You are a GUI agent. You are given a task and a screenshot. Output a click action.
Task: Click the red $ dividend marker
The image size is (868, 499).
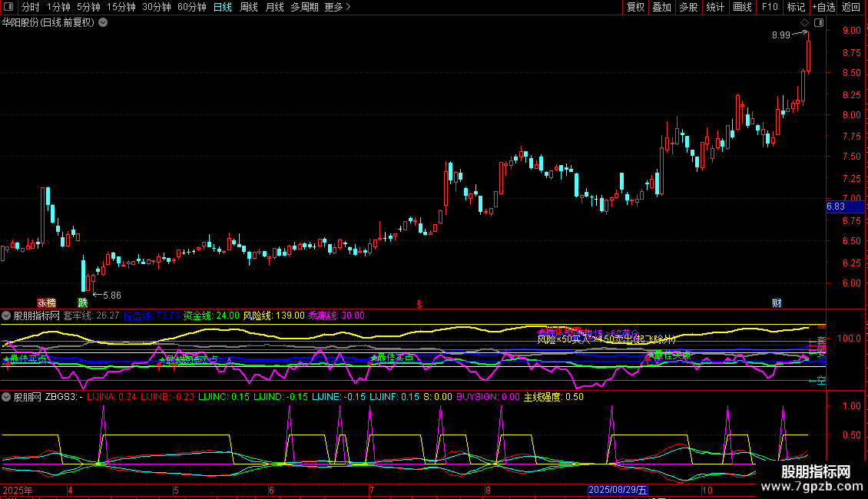pyautogui.click(x=419, y=303)
